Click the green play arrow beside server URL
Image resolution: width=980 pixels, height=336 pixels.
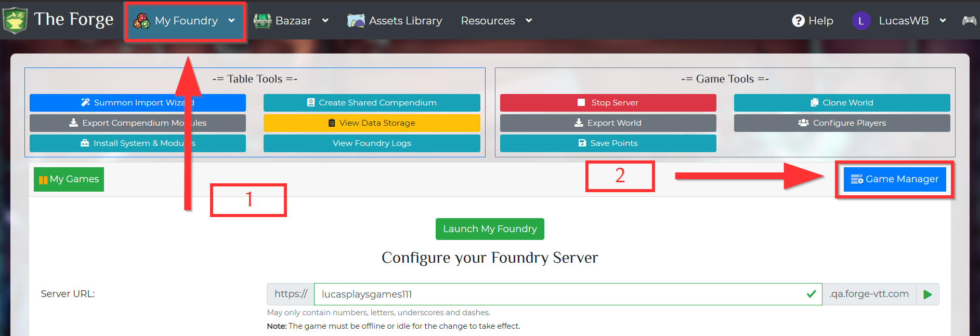927,294
